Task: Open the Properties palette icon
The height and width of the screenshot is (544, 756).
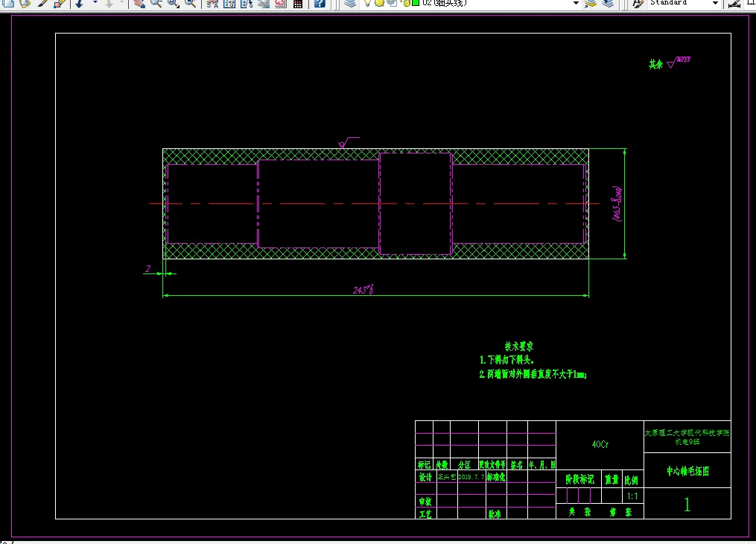Action: coord(212,4)
